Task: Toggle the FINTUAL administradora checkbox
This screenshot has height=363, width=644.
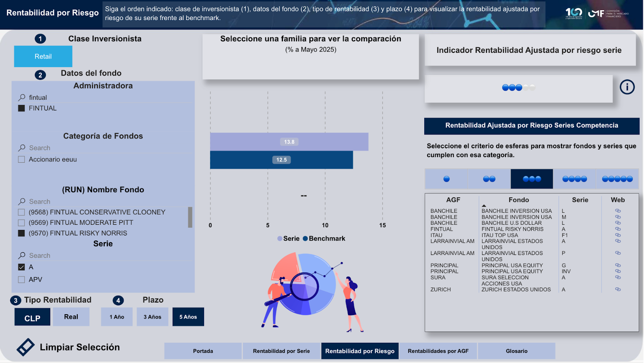Action: coord(22,108)
